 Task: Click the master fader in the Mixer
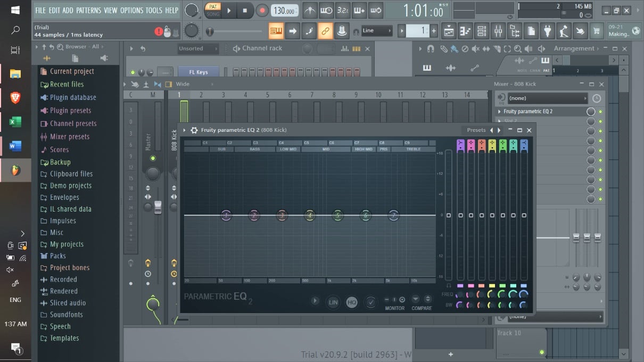point(158,207)
